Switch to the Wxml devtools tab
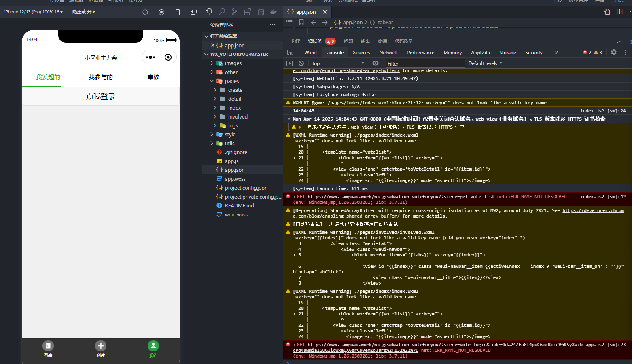 click(310, 53)
